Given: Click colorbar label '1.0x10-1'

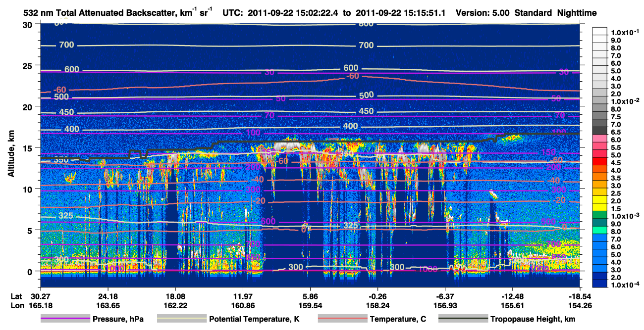Looking at the screenshot, I should [624, 32].
